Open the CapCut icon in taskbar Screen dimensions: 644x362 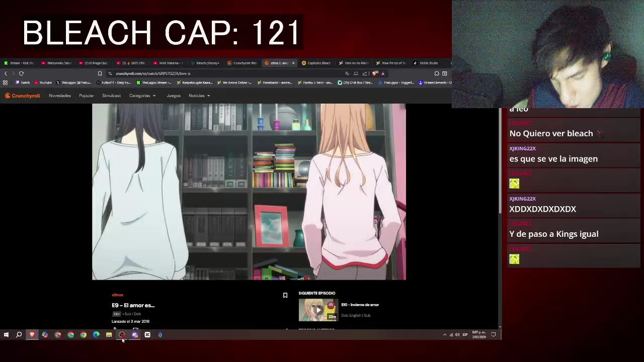pos(147,335)
